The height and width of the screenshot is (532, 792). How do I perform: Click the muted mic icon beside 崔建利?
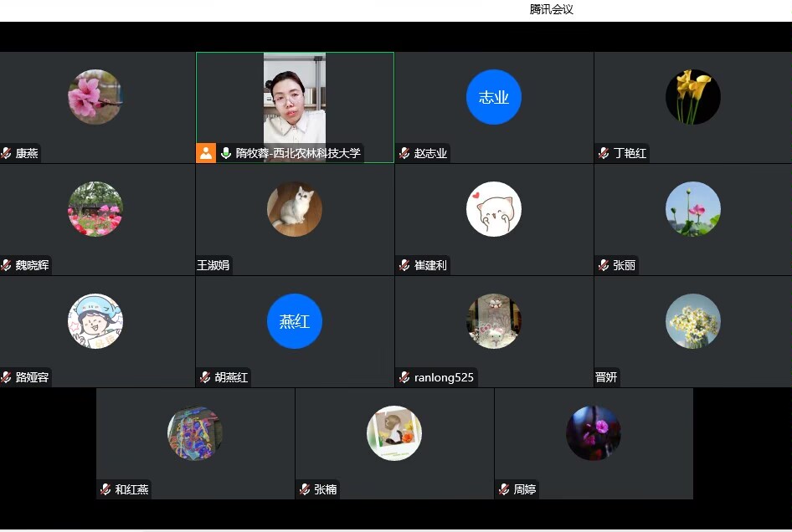pyautogui.click(x=405, y=266)
